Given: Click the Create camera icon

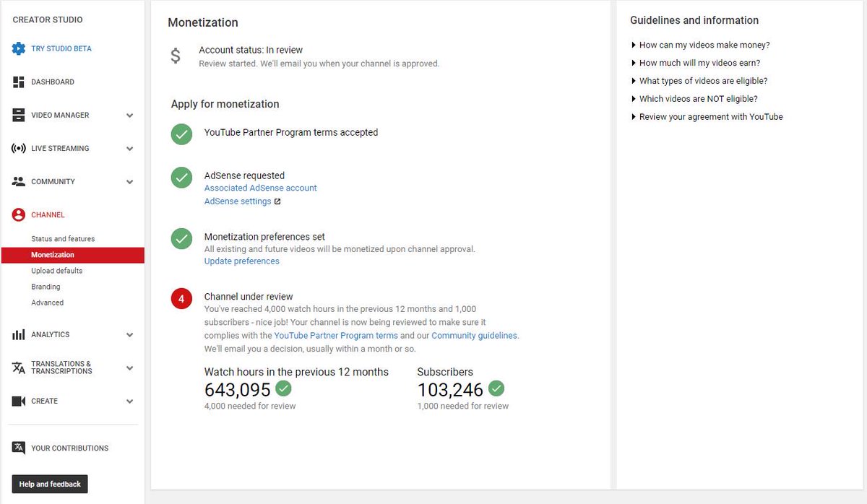Looking at the screenshot, I should tap(19, 401).
